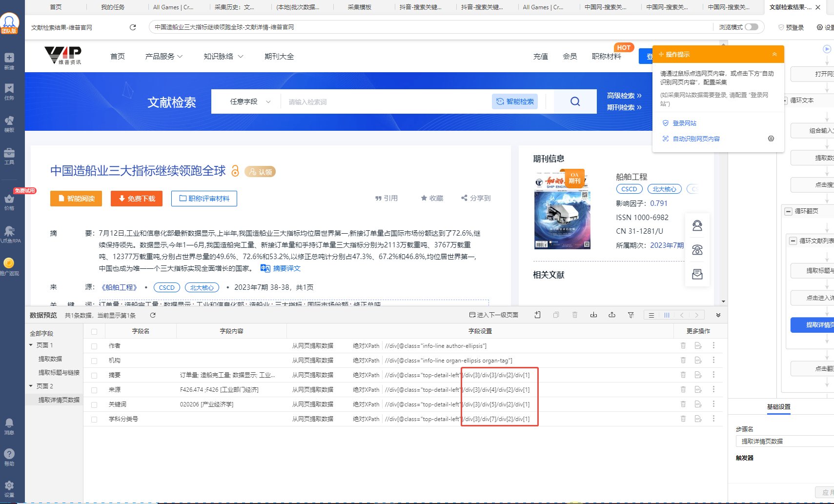Viewport: 834px width, 504px height.
Task: Expand 知识脉络 menu
Action: tap(223, 56)
